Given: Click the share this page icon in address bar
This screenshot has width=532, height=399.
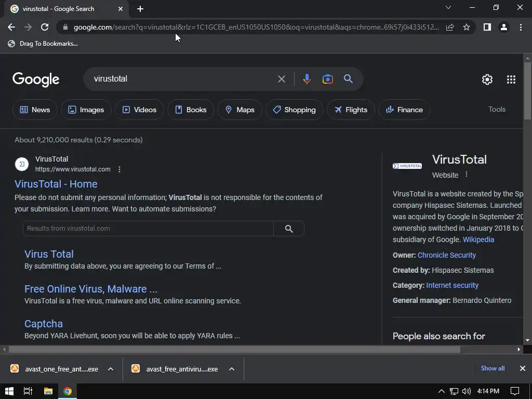Looking at the screenshot, I should (x=450, y=27).
